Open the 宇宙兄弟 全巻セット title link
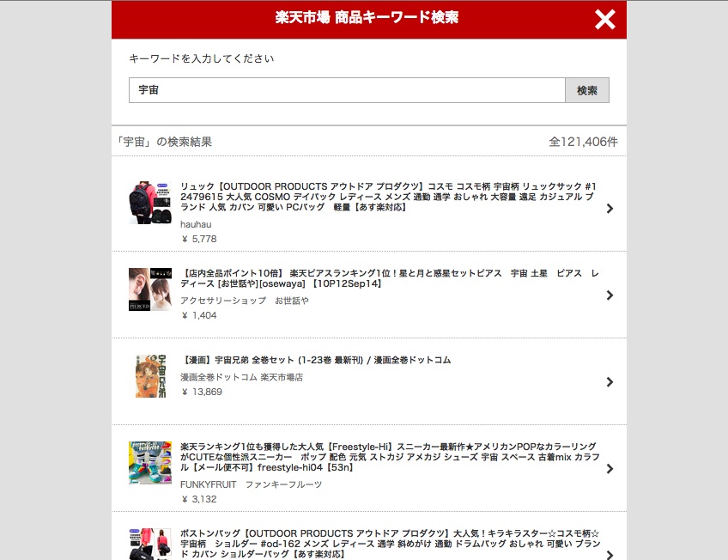The image size is (728, 560). pos(316,360)
